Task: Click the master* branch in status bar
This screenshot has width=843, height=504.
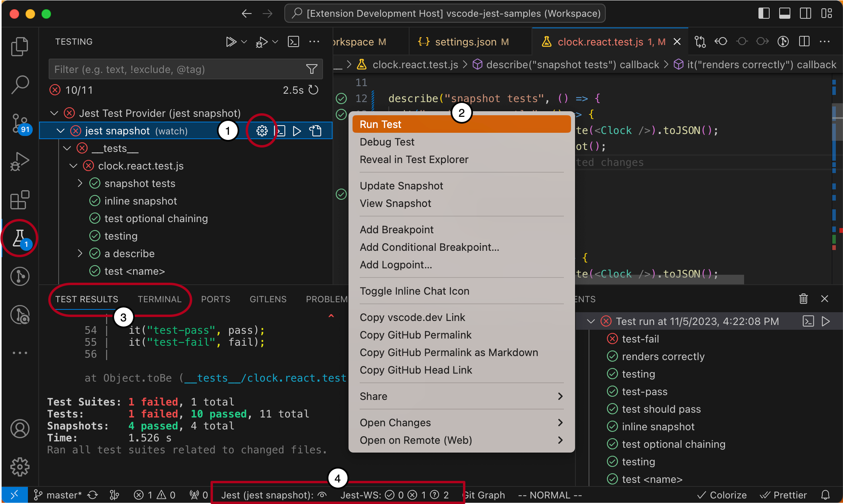Action: coord(59,495)
